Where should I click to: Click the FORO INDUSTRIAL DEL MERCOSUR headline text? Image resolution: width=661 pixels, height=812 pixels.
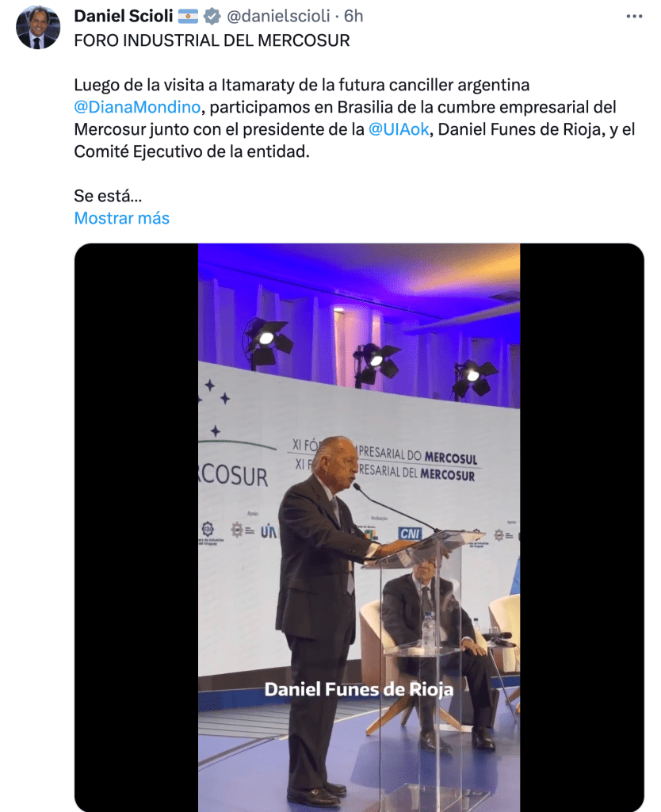pos(212,40)
